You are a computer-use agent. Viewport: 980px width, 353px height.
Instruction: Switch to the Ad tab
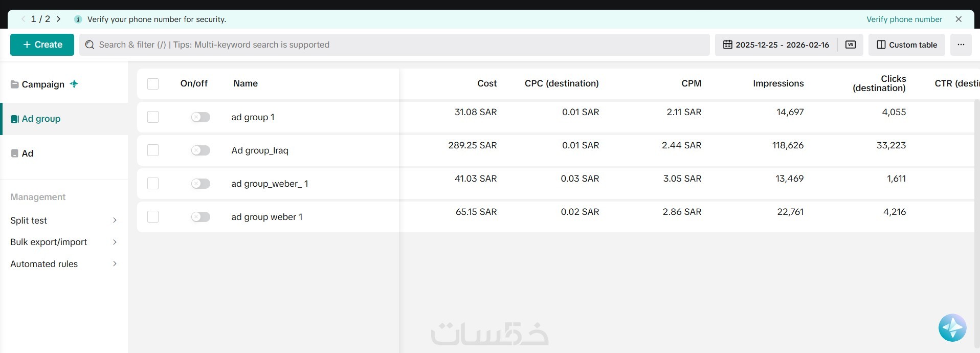[x=28, y=153]
